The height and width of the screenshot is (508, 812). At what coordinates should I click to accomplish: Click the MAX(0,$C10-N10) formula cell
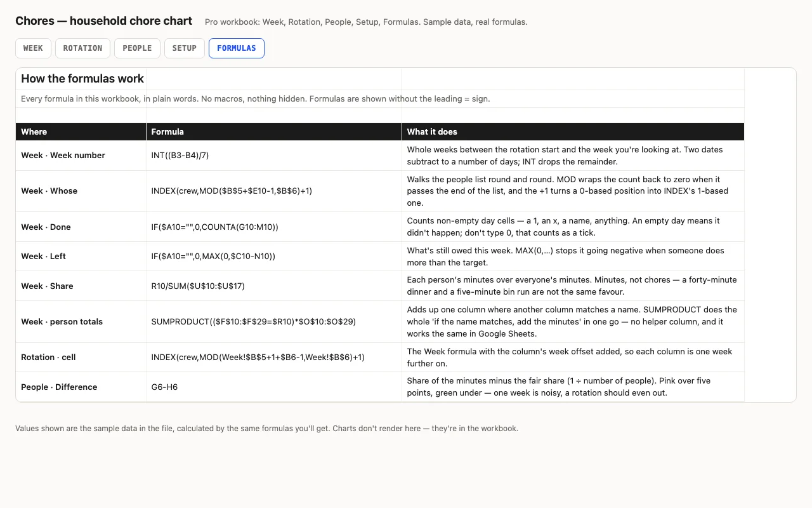point(274,257)
